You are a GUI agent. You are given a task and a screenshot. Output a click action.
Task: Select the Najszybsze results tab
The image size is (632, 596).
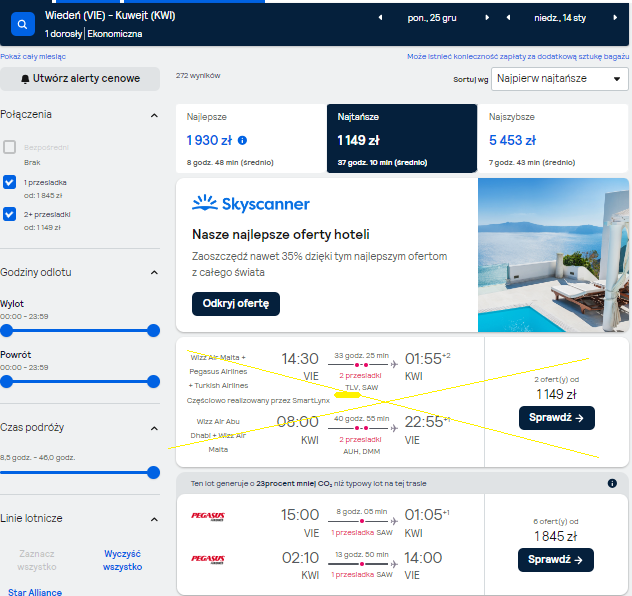tap(553, 139)
